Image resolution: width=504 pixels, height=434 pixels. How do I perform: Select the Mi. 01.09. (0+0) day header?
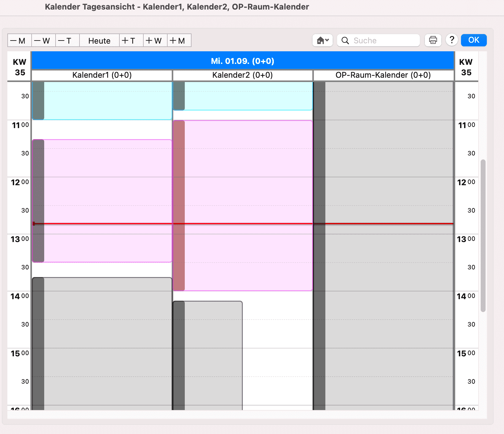[242, 61]
